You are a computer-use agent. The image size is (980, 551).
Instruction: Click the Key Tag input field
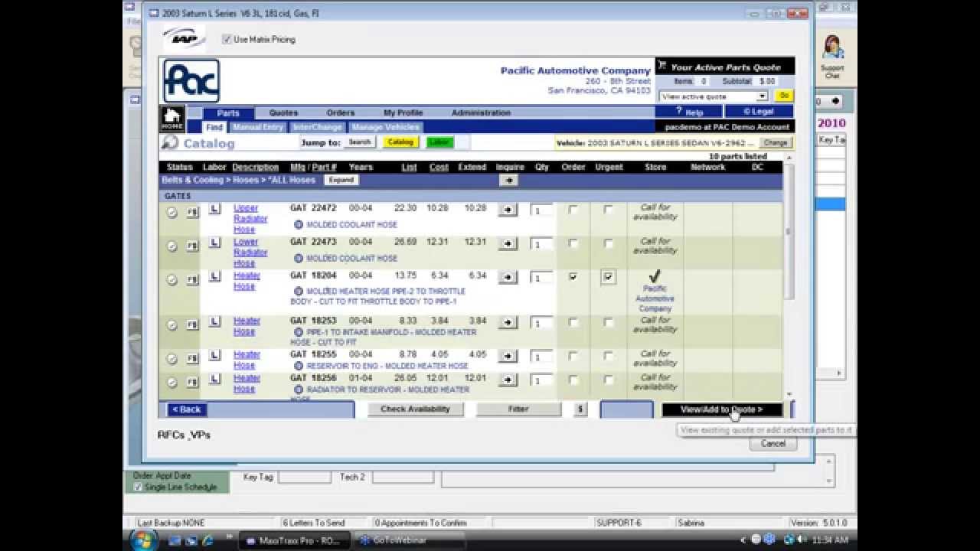coord(304,477)
